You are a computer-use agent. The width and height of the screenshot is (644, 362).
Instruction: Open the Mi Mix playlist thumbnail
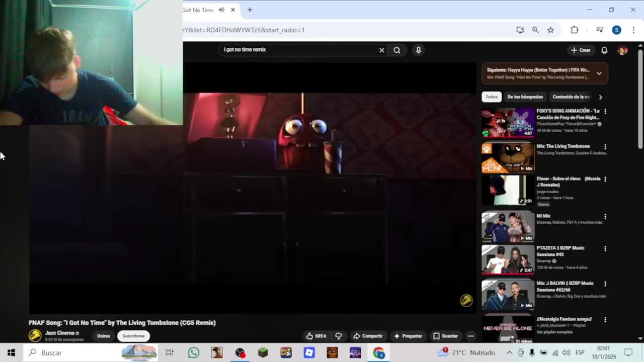[x=508, y=227]
